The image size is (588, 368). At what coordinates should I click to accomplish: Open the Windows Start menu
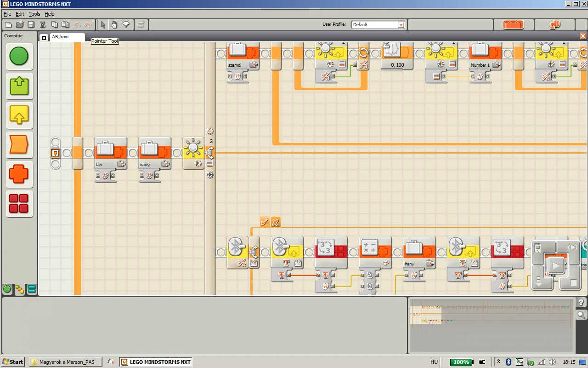(13, 362)
